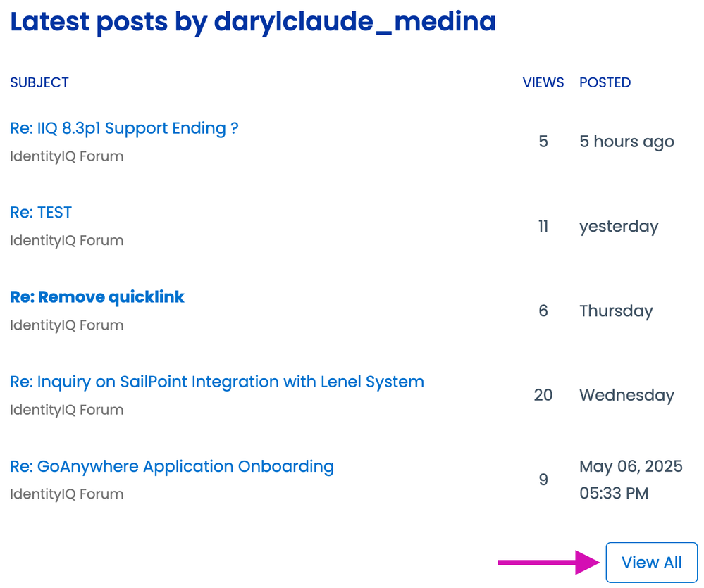
Task: Select IdentityIQ Forum label under GoAnywhere post
Action: pyautogui.click(x=67, y=494)
